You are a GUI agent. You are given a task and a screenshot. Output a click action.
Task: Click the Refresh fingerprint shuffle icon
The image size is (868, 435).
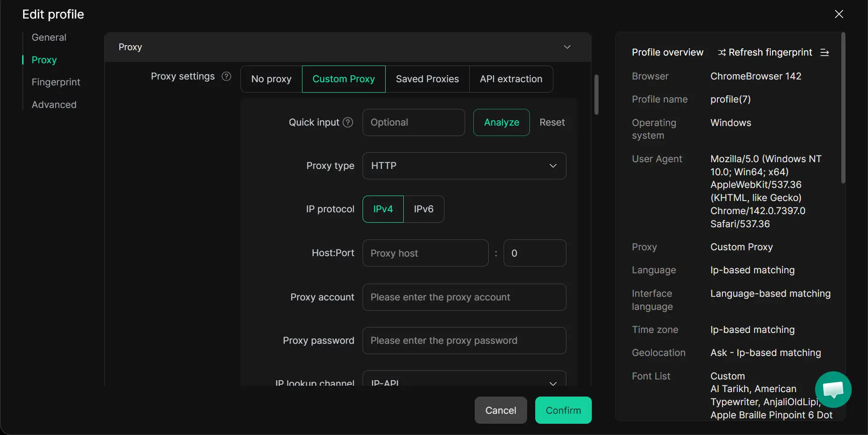coord(722,52)
